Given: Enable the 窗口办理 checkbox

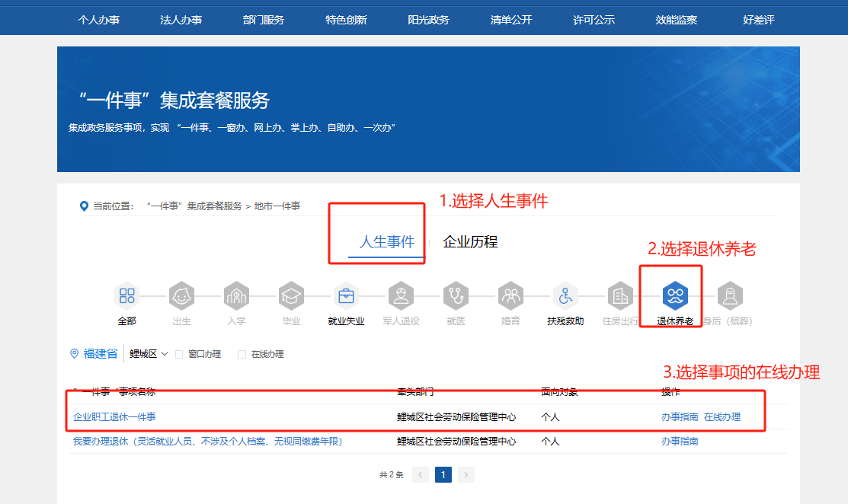Looking at the screenshot, I should point(179,354).
